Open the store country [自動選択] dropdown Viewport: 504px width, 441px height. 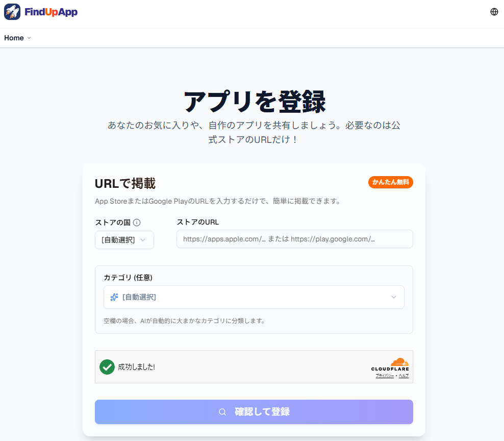tap(124, 240)
